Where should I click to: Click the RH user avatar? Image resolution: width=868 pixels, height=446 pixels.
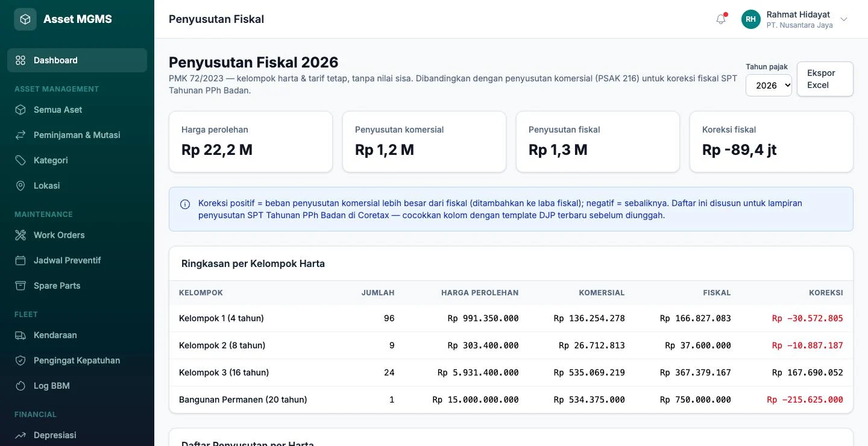pos(751,19)
